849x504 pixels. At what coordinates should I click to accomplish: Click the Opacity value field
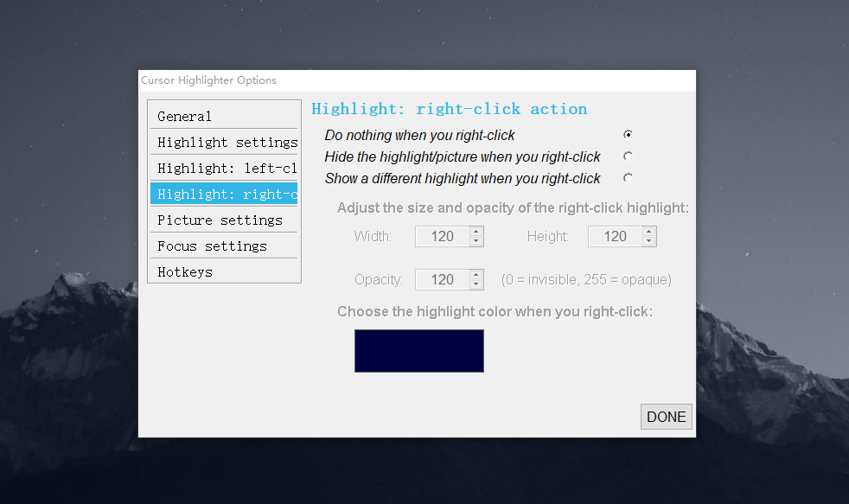443,280
